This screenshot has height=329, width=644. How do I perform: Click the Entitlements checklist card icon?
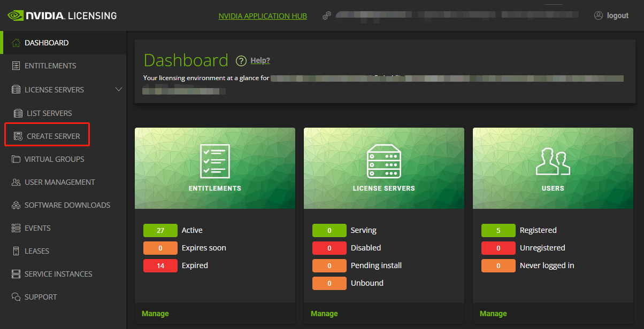(215, 161)
